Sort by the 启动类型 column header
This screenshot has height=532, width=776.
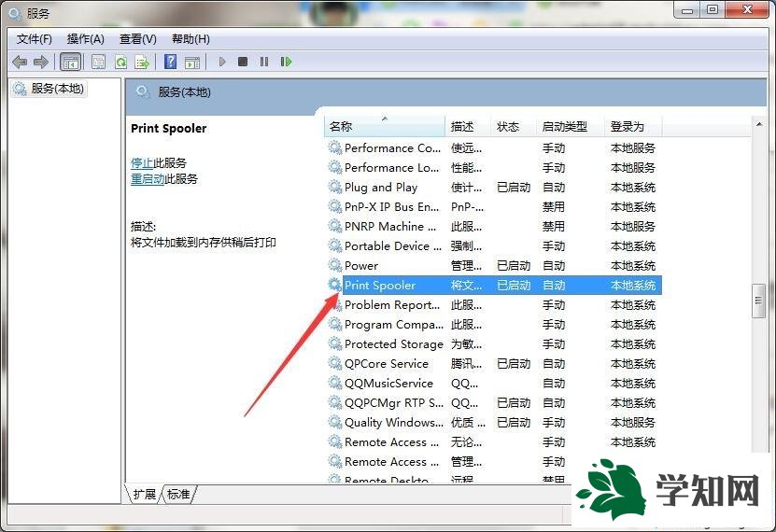[571, 127]
